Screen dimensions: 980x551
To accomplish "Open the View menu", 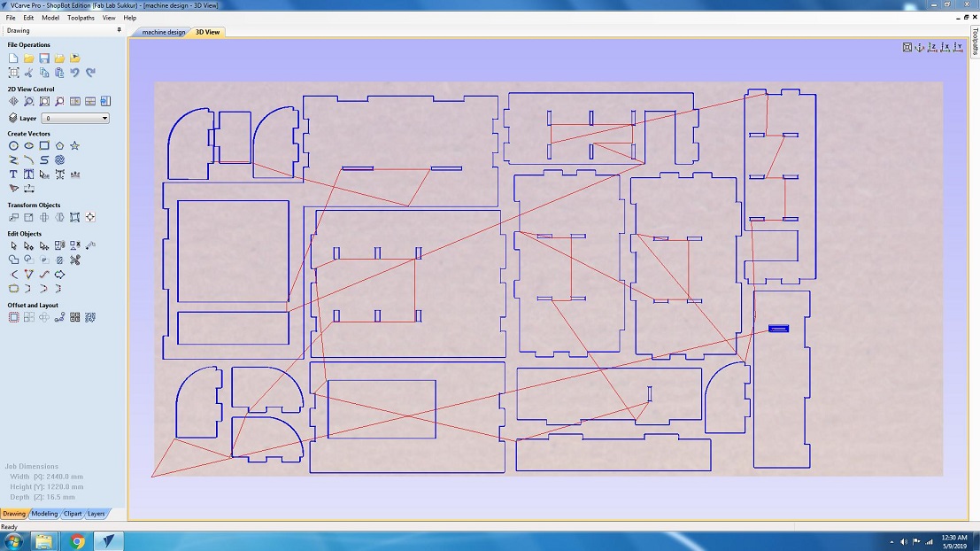I will [109, 18].
